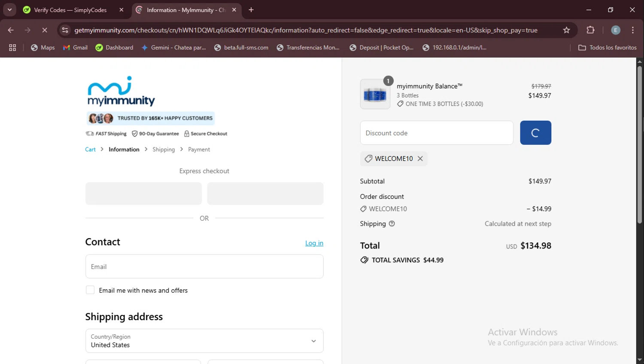Viewport: 644px width, 364px height.
Task: Go to Cart breadcrumb
Action: point(90,150)
